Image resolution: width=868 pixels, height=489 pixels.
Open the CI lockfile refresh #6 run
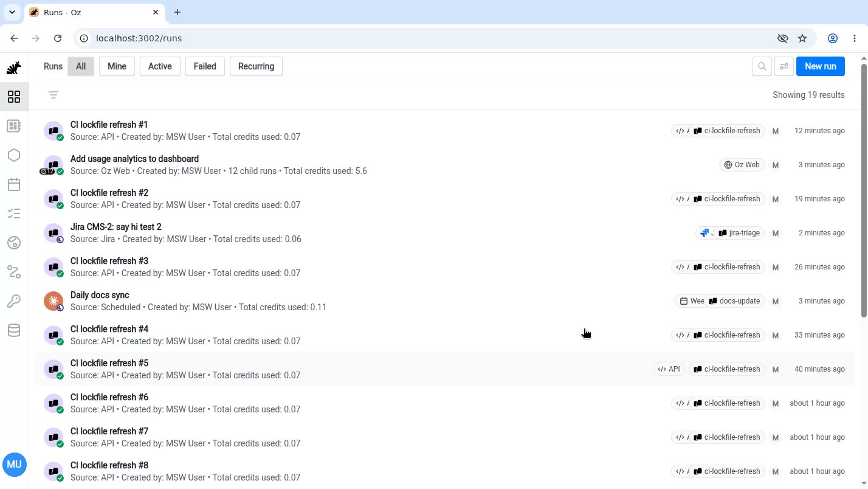pyautogui.click(x=444, y=403)
